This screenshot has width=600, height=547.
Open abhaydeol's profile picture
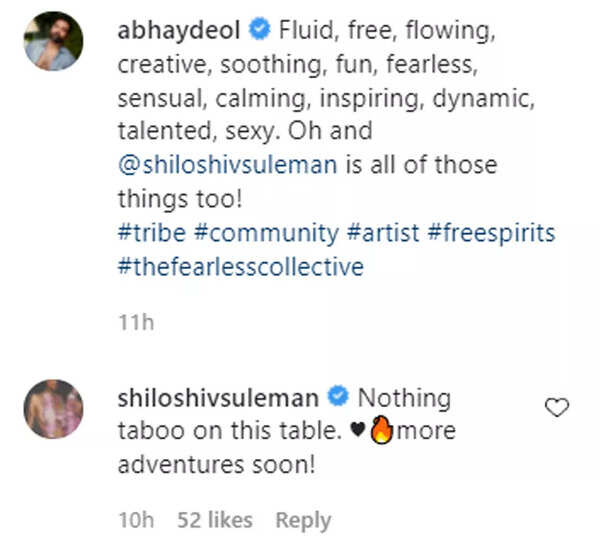[52, 41]
